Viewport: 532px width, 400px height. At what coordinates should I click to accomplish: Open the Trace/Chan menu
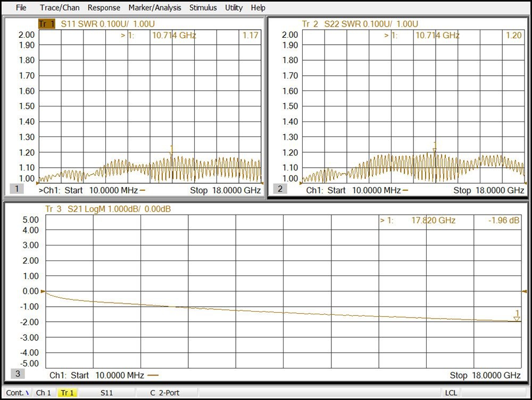point(60,7)
